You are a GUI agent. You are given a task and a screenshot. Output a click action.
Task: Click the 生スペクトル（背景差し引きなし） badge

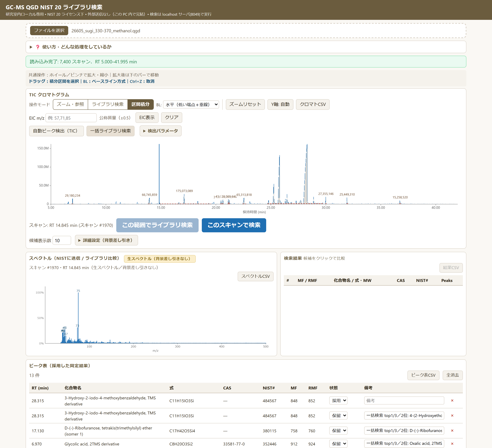coord(160,259)
